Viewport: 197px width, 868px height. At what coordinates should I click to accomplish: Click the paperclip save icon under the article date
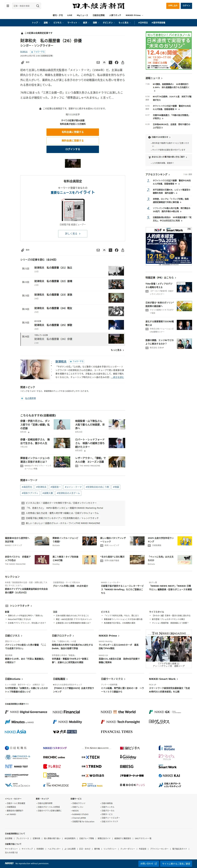[23, 62]
